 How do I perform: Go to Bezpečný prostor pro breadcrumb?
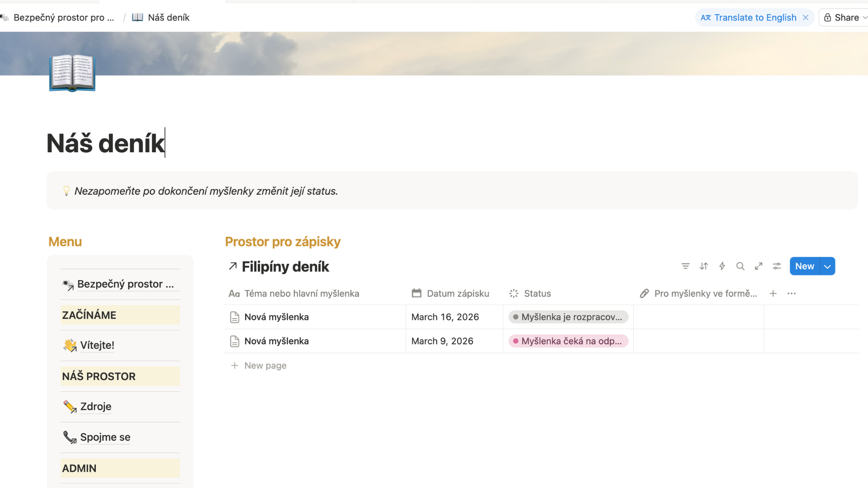coord(63,18)
